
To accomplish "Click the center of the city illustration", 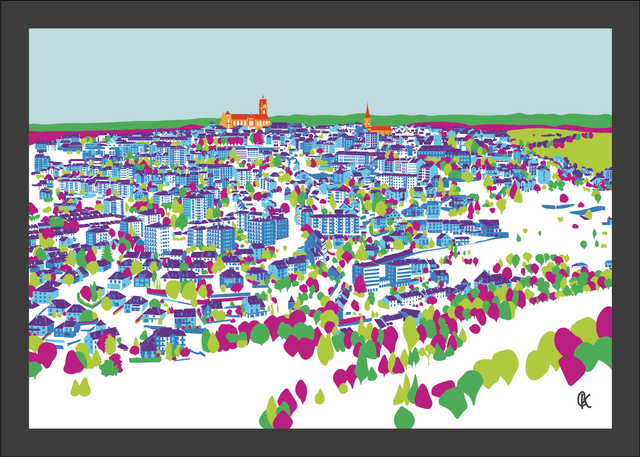I will pyautogui.click(x=320, y=228).
